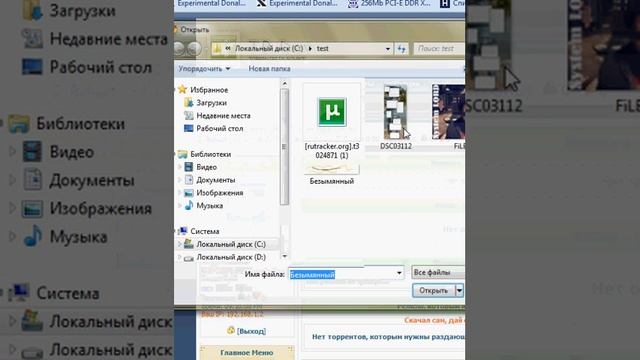The width and height of the screenshot is (640, 360).
Task: Select Недавние места in dialog favorites list
Action: pyautogui.click(x=223, y=116)
